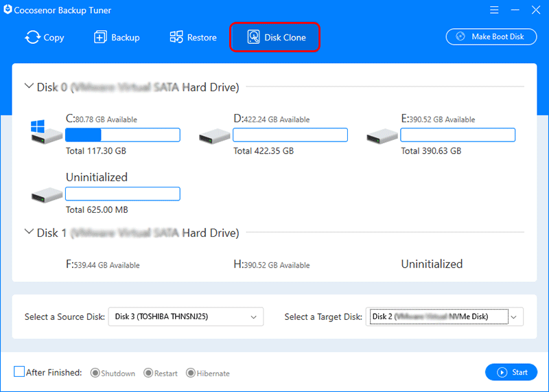Close the Backup Tuner window
This screenshot has width=549, height=392.
click(536, 10)
